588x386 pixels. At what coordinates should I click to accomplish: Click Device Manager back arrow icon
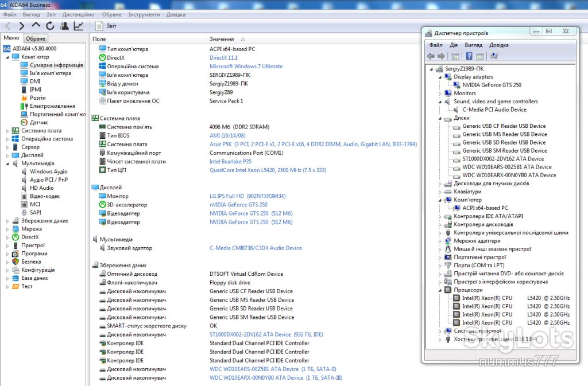click(431, 56)
